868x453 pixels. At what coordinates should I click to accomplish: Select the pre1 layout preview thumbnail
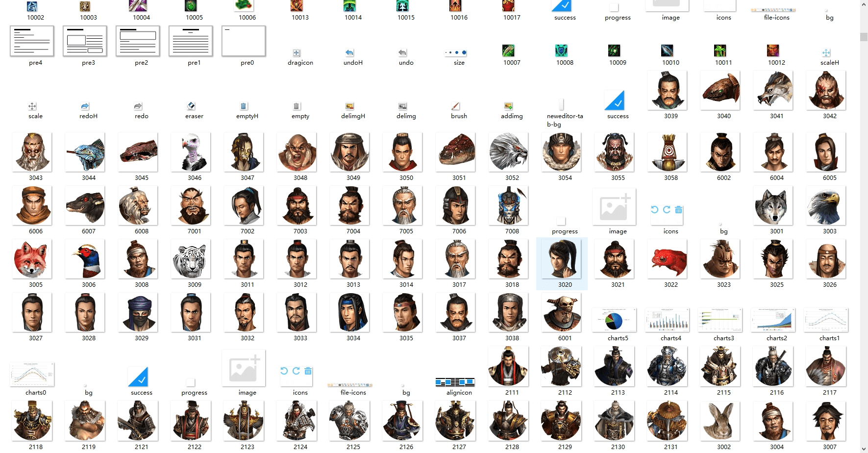tap(191, 41)
